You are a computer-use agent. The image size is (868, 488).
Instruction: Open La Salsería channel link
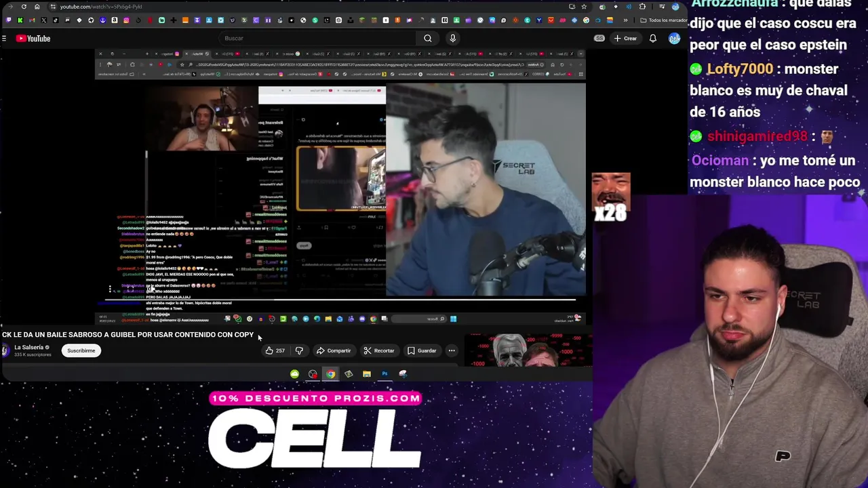coord(28,348)
